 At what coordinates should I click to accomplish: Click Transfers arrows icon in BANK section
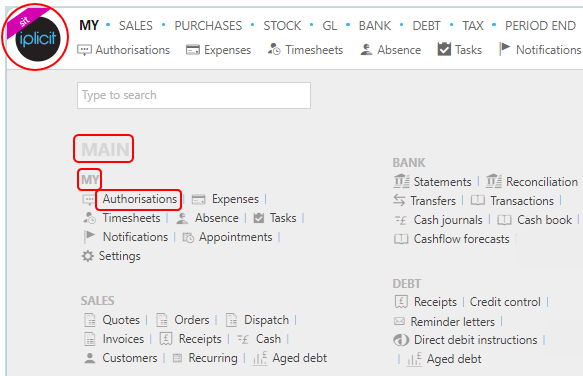click(399, 200)
